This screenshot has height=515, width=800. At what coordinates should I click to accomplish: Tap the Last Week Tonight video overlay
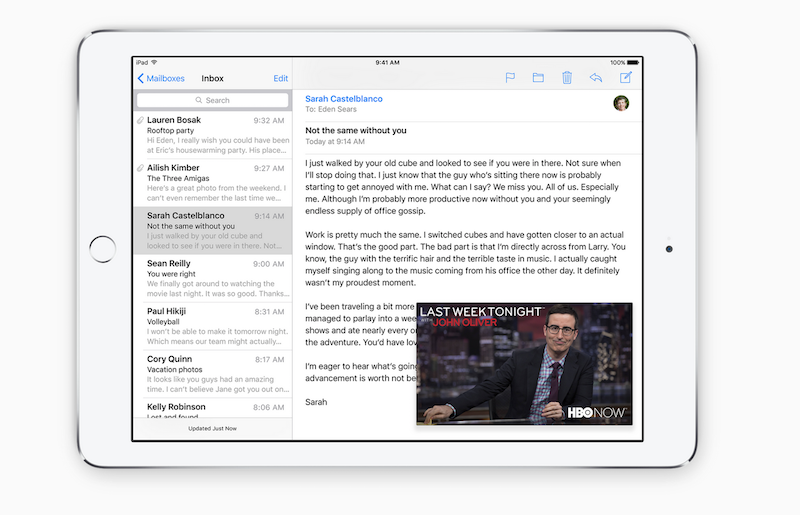[524, 364]
